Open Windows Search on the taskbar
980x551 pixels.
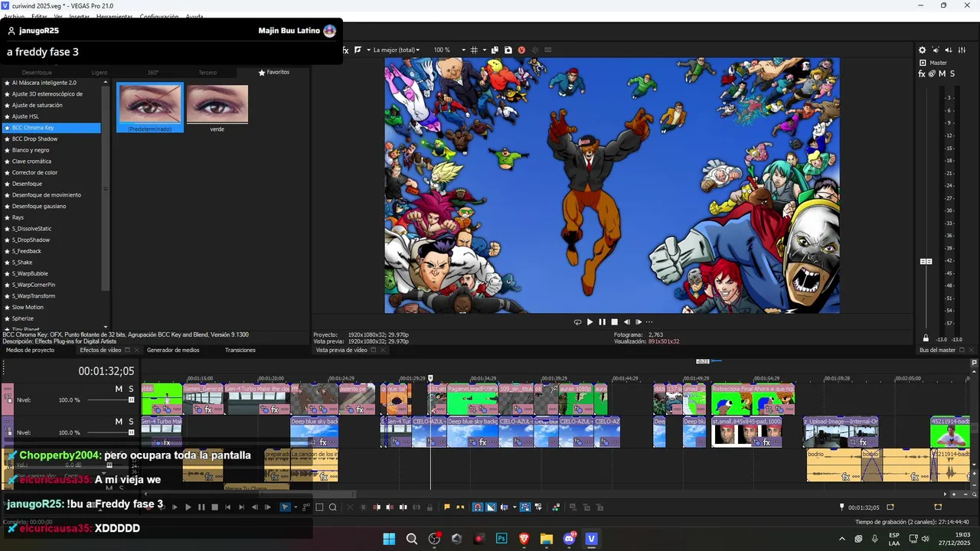click(x=412, y=539)
